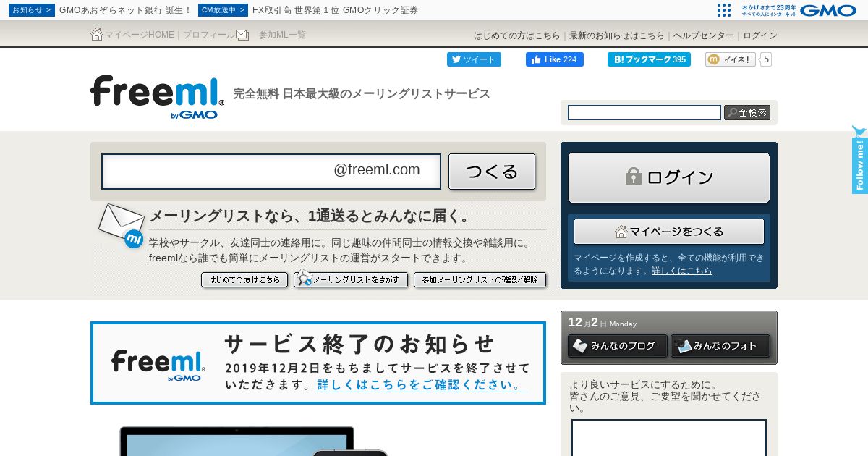Click the CM放送中 > label

coord(223,10)
